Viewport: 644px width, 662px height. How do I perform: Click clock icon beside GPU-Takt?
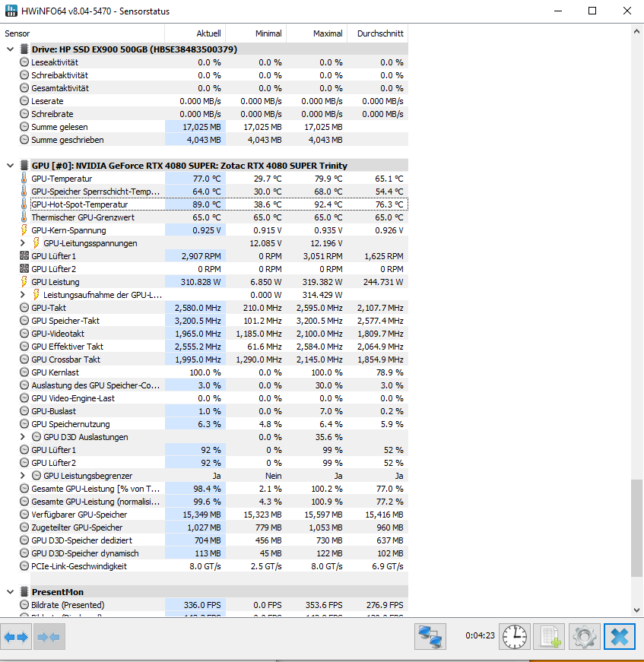tap(24, 308)
